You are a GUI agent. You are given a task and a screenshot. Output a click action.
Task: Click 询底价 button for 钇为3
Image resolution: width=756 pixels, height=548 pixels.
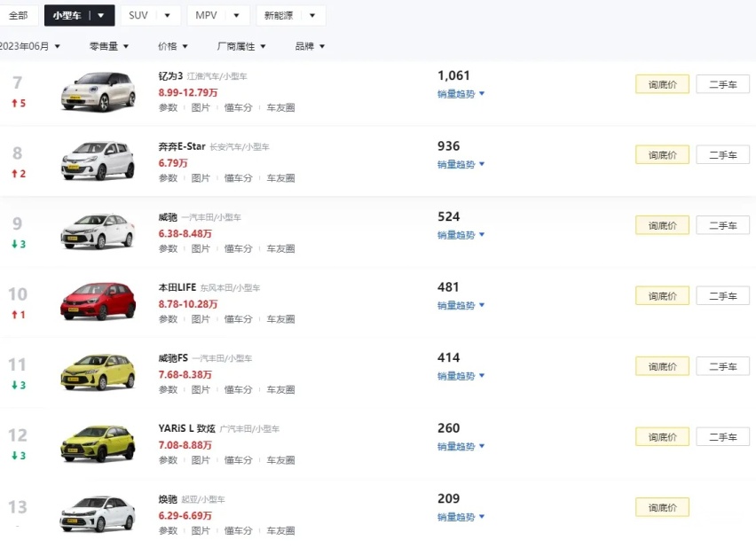(x=662, y=84)
